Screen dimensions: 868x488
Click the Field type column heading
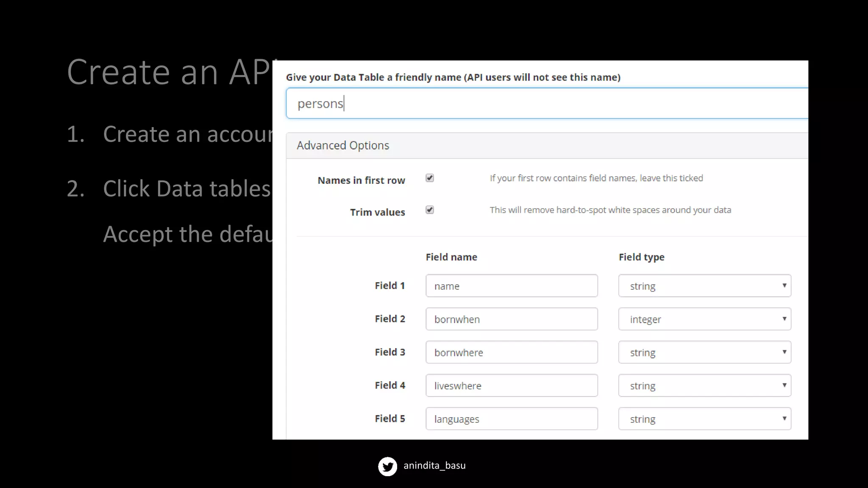tap(641, 257)
